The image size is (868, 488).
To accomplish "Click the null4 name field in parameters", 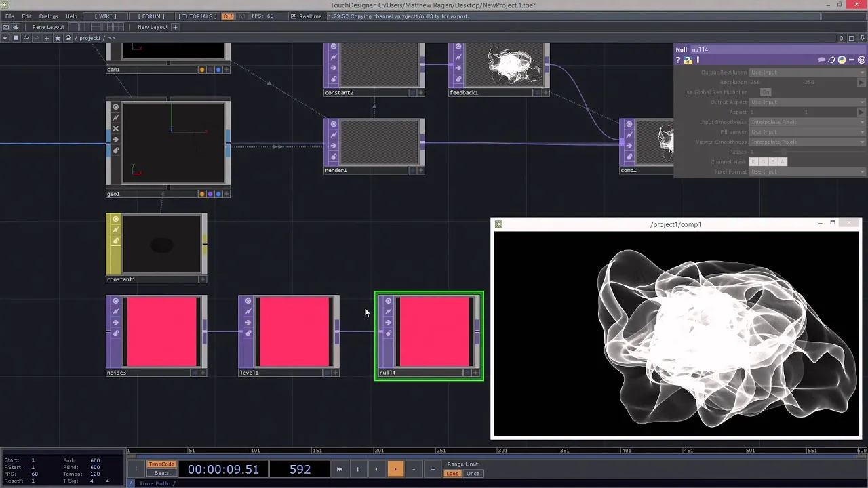I will pyautogui.click(x=777, y=49).
